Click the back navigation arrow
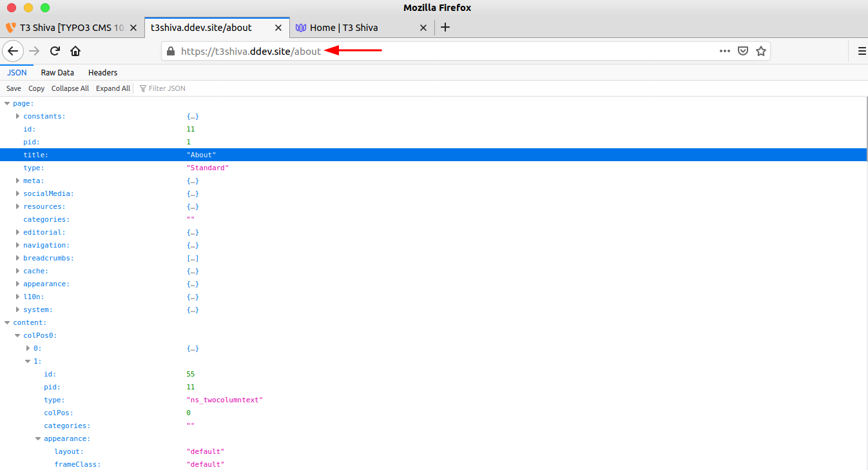 pos(13,51)
